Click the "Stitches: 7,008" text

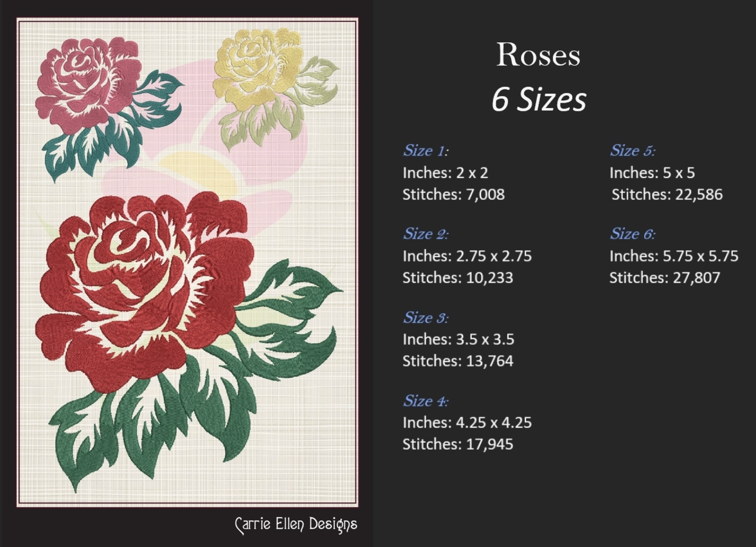click(x=453, y=195)
